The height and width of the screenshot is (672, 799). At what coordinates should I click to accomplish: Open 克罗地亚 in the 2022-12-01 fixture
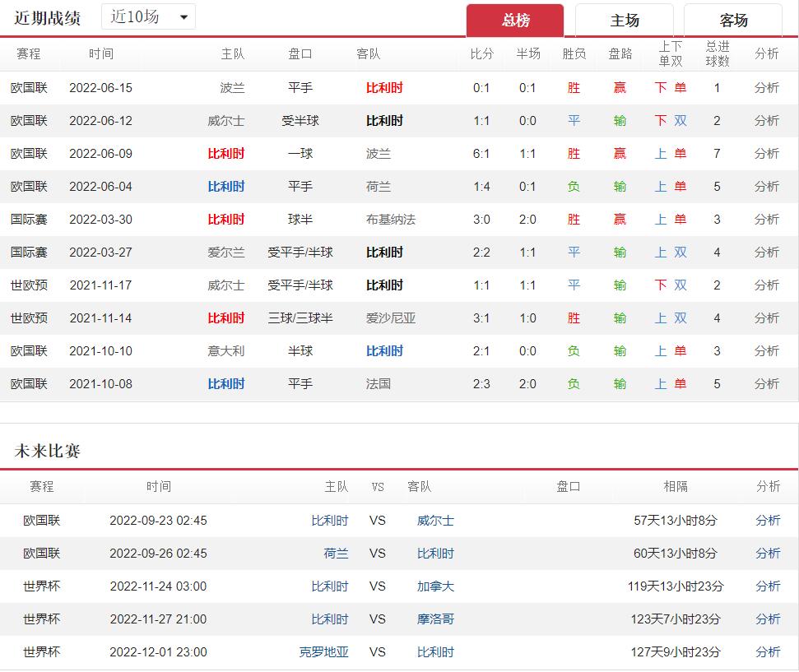coord(323,651)
